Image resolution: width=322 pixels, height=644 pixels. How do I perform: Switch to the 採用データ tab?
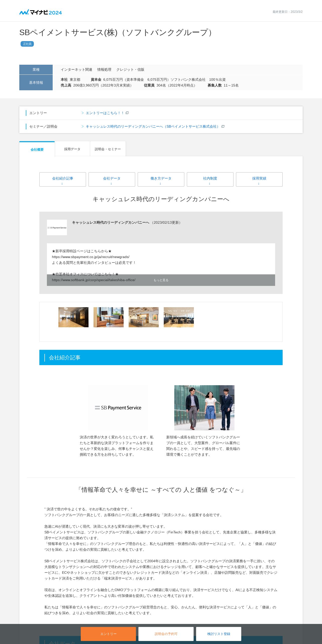point(72,149)
